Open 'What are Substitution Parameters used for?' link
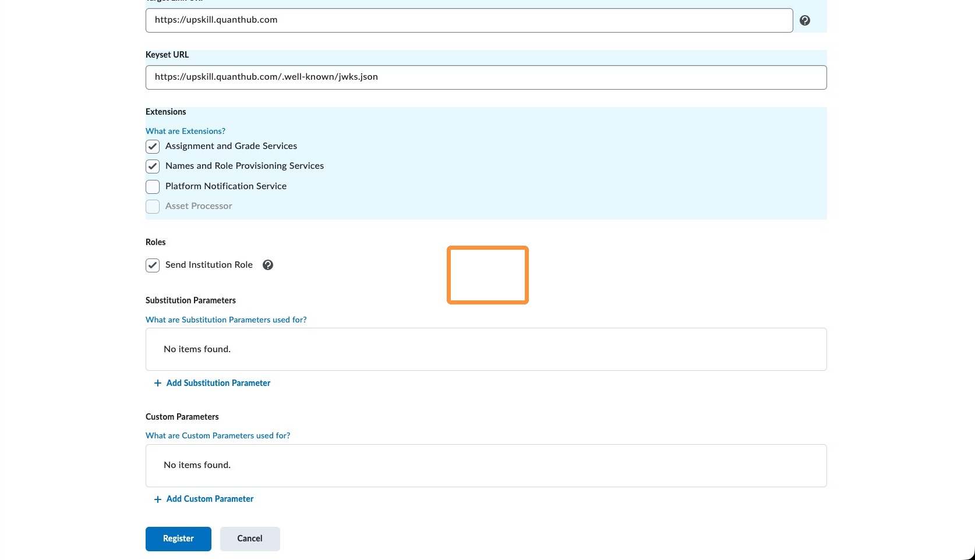 tap(226, 320)
